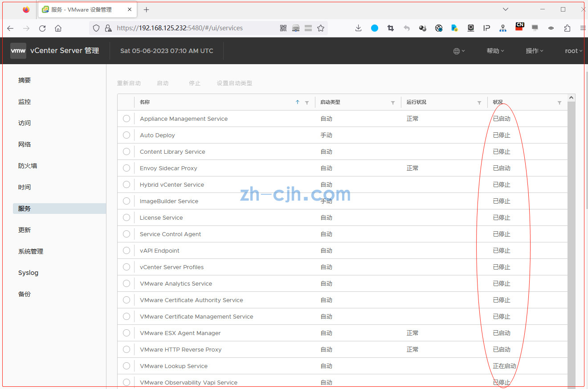Toggle sort arrow on 名称 column
588x389 pixels.
[298, 102]
